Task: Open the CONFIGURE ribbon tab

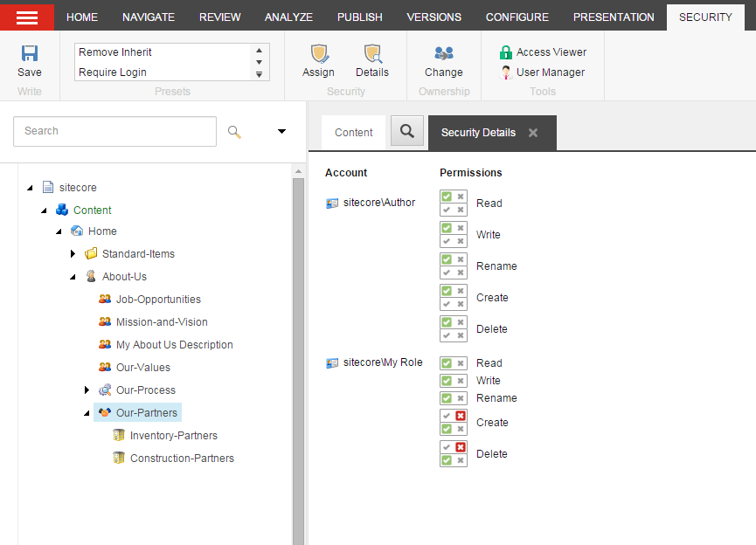Action: click(517, 17)
